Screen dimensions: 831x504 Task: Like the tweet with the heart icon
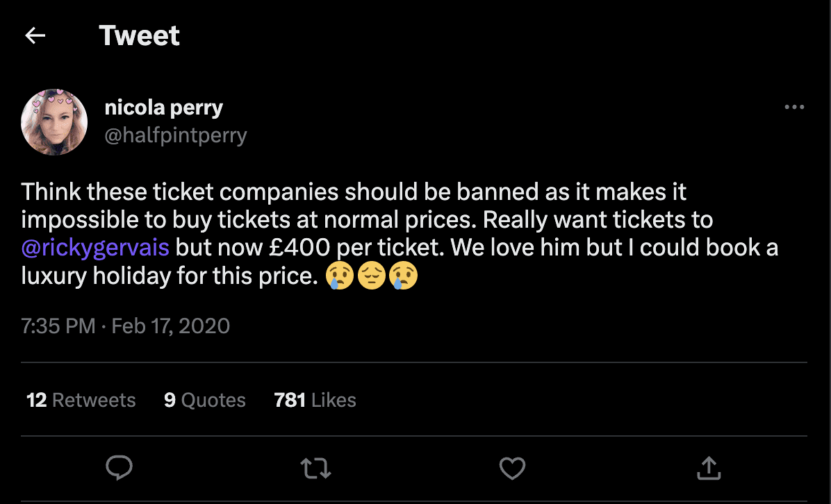coord(512,469)
